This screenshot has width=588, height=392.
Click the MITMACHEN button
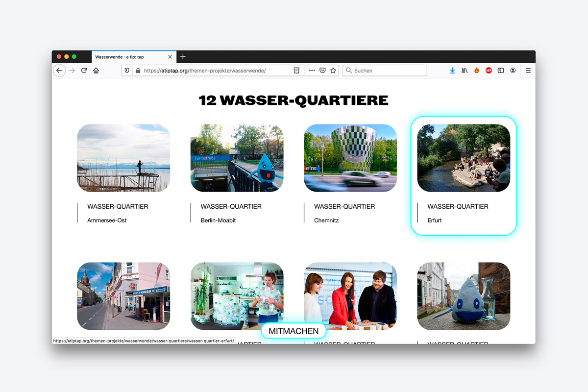[x=294, y=331]
